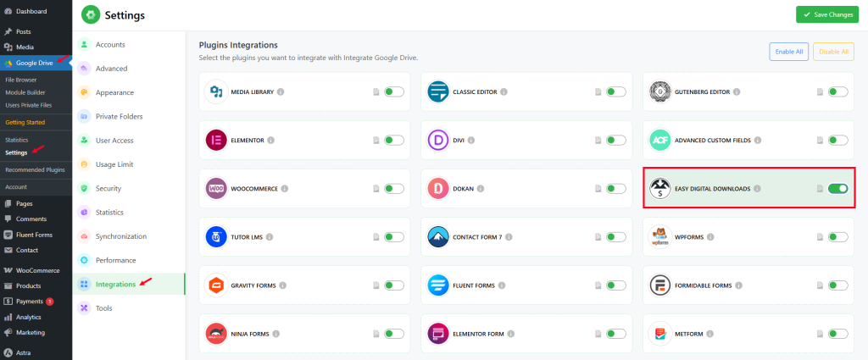Viewport: 868px width, 360px height.
Task: Toggle Media Library integration switch
Action: click(394, 91)
